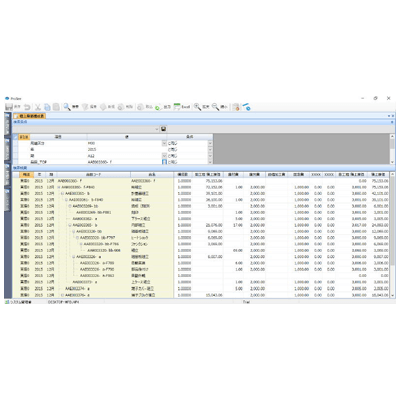
Task: Click the Excel export icon
Action: [x=177, y=107]
